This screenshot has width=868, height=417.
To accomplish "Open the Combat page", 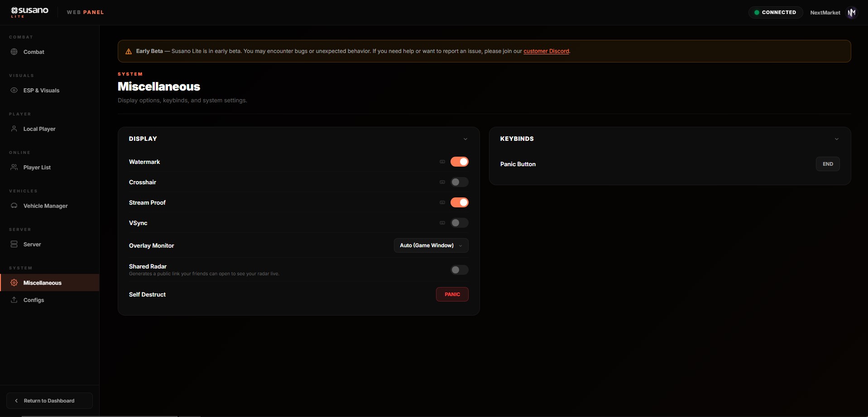I will click(50, 52).
